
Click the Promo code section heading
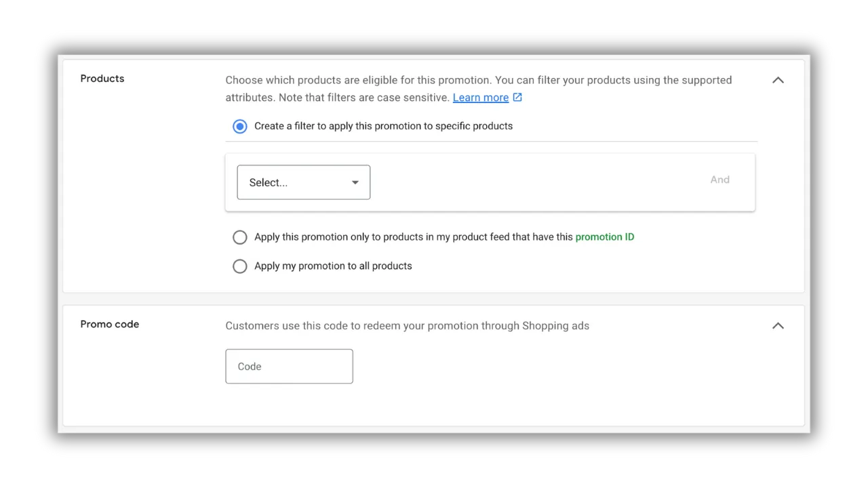[x=110, y=325]
